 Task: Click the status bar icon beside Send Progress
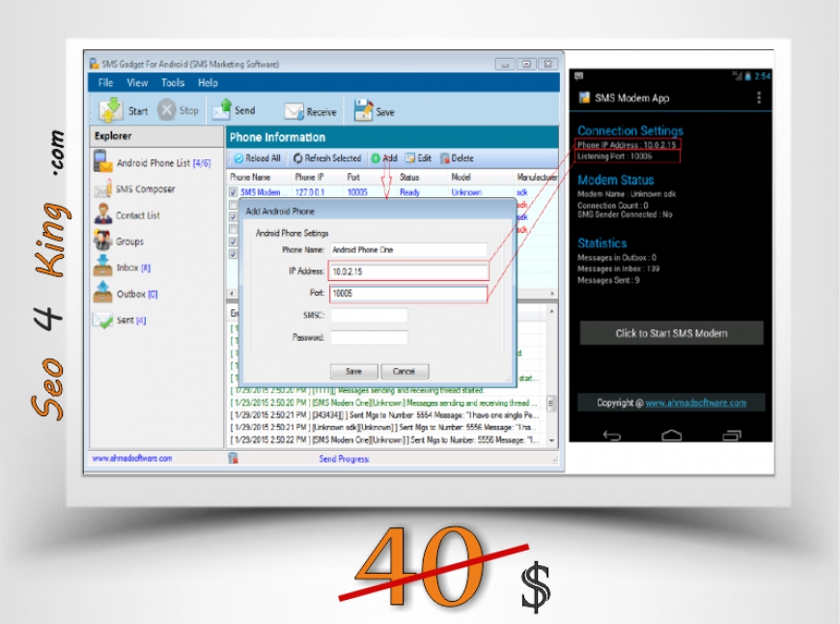tap(233, 458)
